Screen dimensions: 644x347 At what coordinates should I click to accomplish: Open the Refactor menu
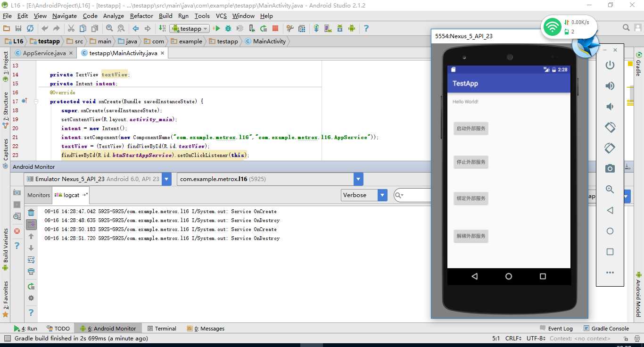[141, 16]
